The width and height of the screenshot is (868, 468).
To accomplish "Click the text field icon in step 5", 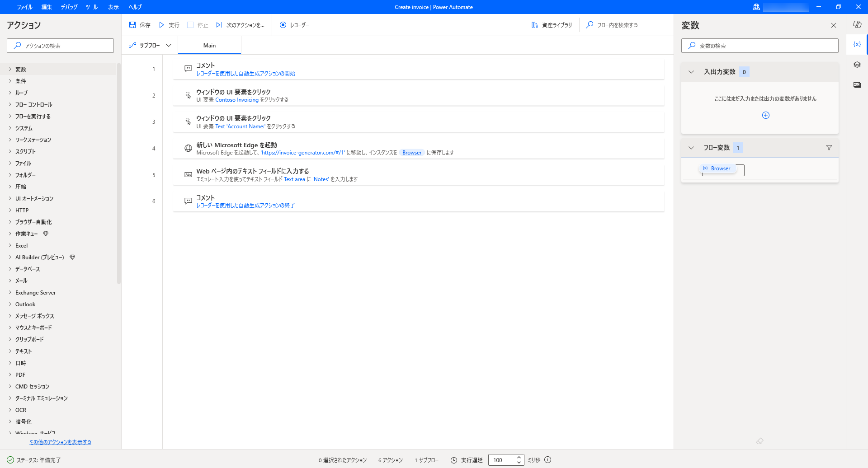I will pos(188,174).
